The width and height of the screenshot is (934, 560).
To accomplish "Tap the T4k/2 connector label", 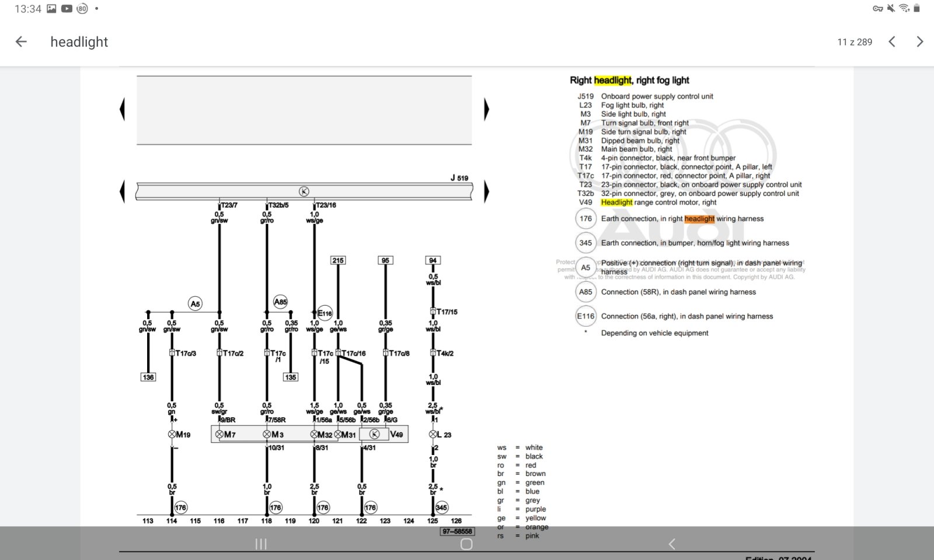I will click(445, 353).
